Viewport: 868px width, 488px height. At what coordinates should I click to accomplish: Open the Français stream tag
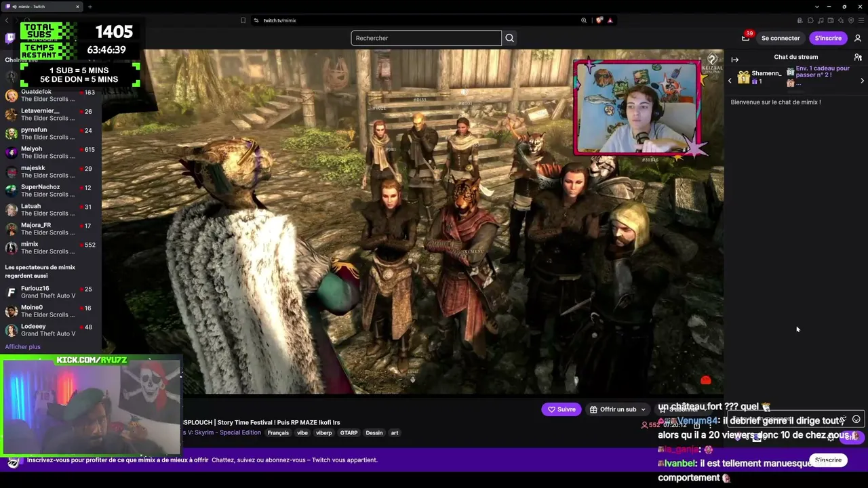(x=278, y=433)
